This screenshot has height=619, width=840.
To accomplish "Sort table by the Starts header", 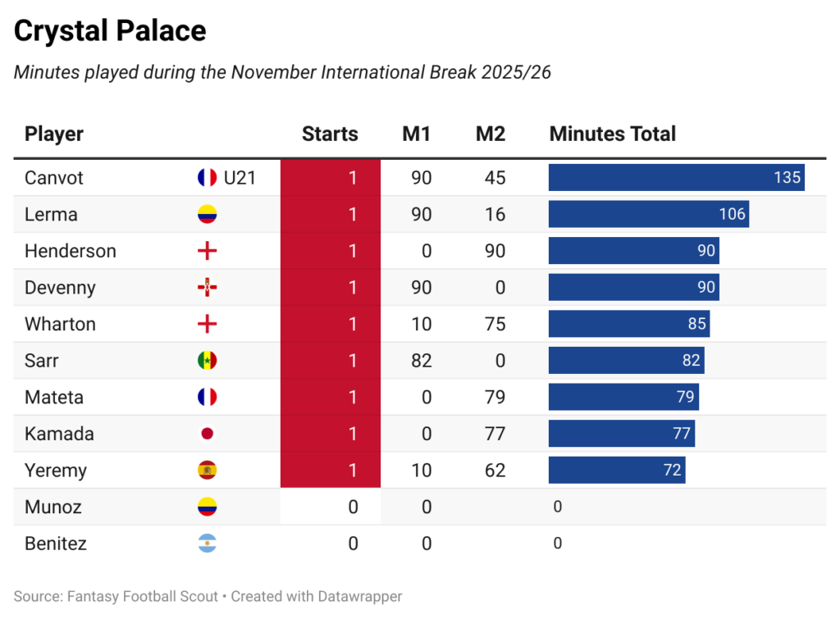I will click(x=330, y=134).
